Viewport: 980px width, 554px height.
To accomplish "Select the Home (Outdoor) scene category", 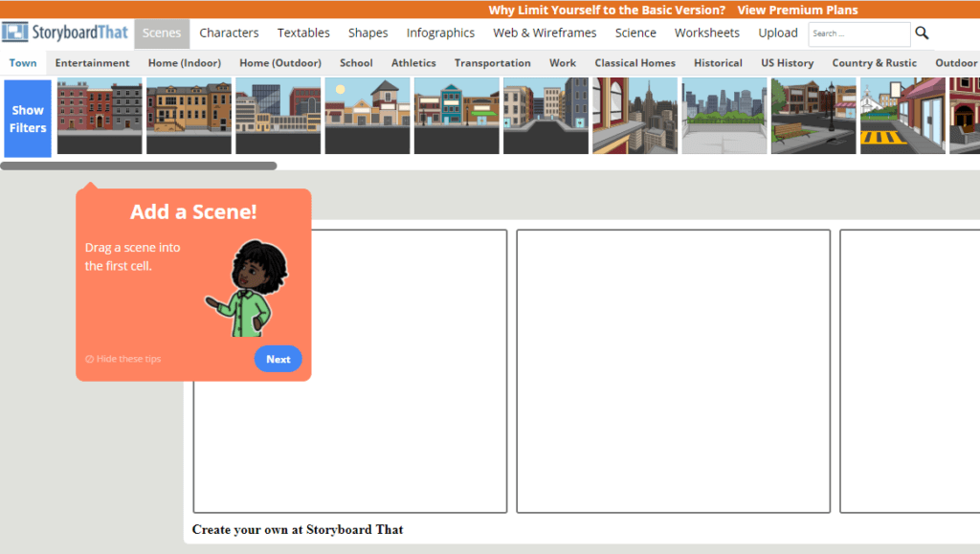I will [x=280, y=63].
